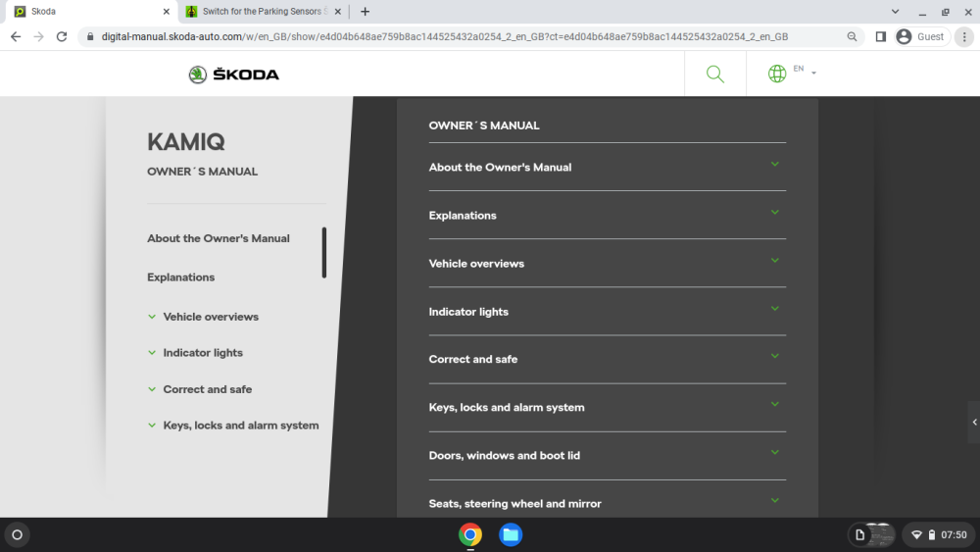Viewport: 980px width, 552px height.
Task: Go back with browser back arrow
Action: tap(16, 37)
